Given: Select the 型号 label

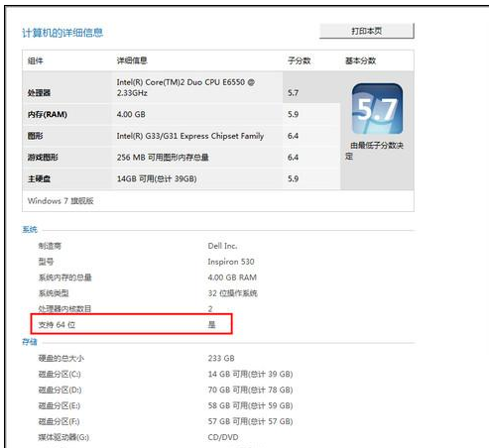Looking at the screenshot, I should (x=46, y=262).
